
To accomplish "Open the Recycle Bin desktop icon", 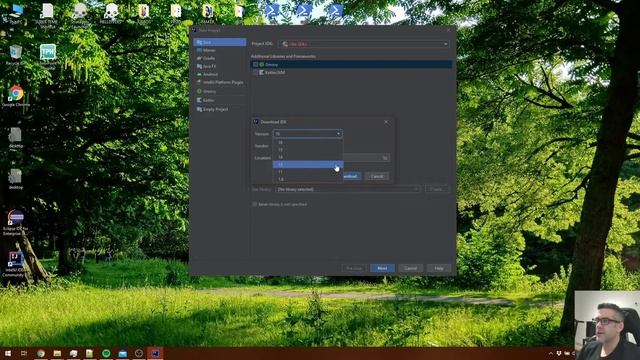I will pyautogui.click(x=16, y=55).
